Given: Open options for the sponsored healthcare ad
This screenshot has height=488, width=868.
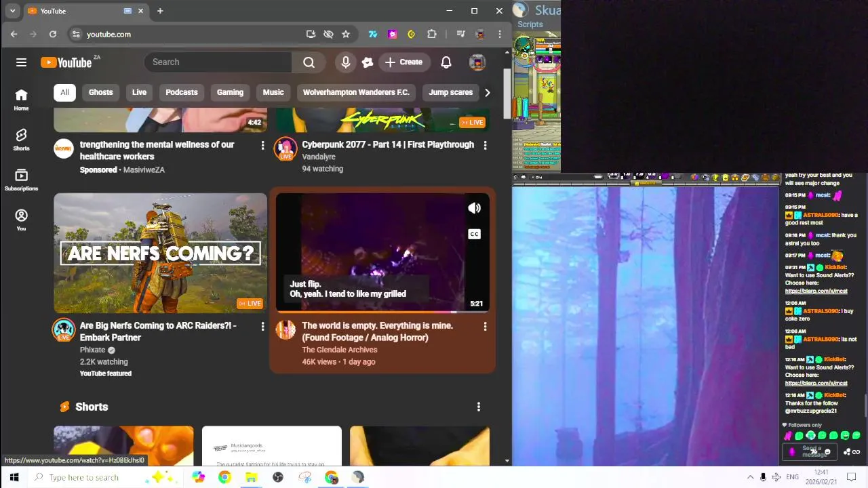Looking at the screenshot, I should pos(262,145).
